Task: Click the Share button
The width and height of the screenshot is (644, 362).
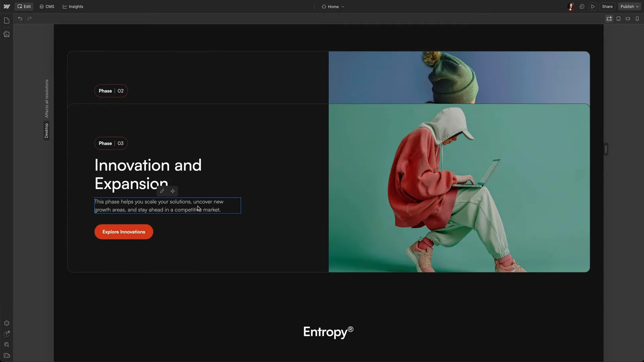Action: [x=607, y=6]
